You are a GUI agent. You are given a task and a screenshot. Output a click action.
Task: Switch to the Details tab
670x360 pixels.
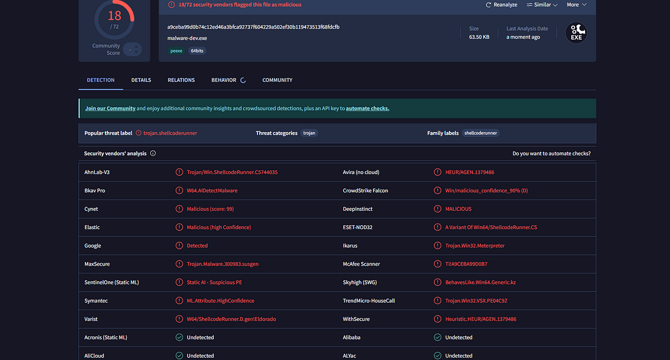(141, 80)
